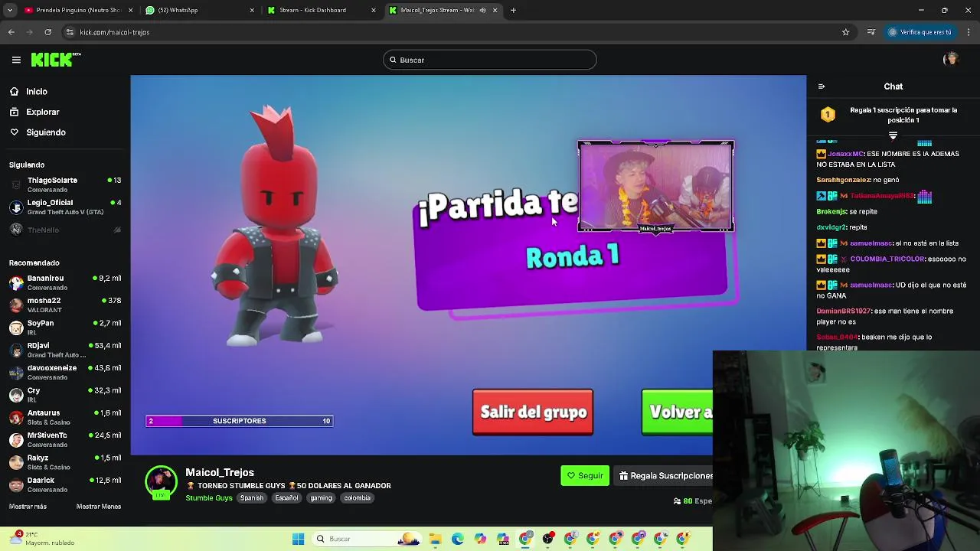Bookmark this page with star icon
This screenshot has width=980, height=551.
(845, 32)
